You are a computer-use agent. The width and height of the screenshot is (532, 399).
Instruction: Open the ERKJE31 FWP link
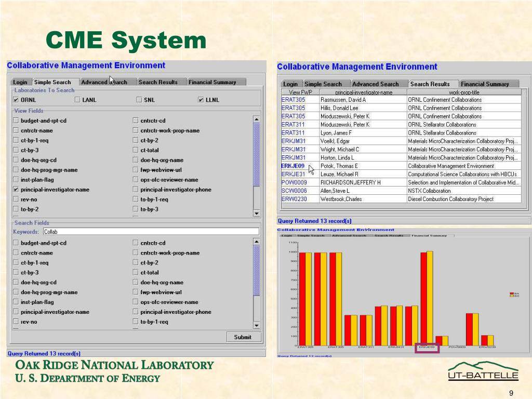click(x=293, y=174)
